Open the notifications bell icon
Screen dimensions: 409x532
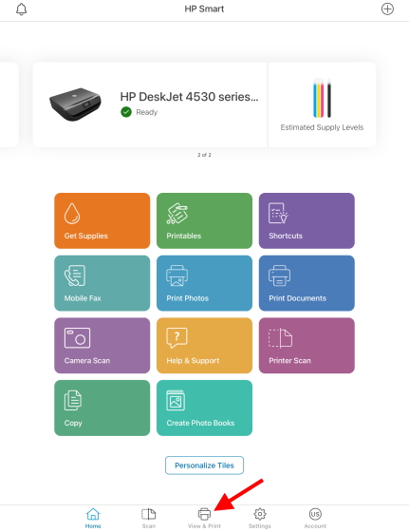click(21, 9)
